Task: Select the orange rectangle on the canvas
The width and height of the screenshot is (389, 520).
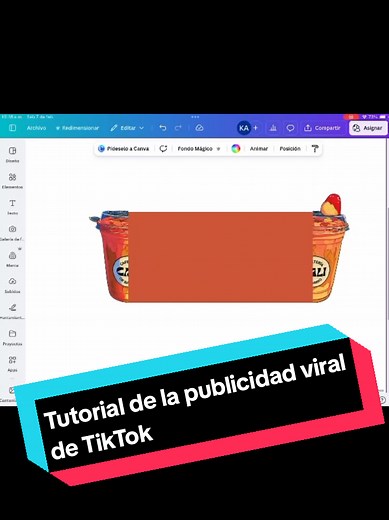Action: coord(220,257)
